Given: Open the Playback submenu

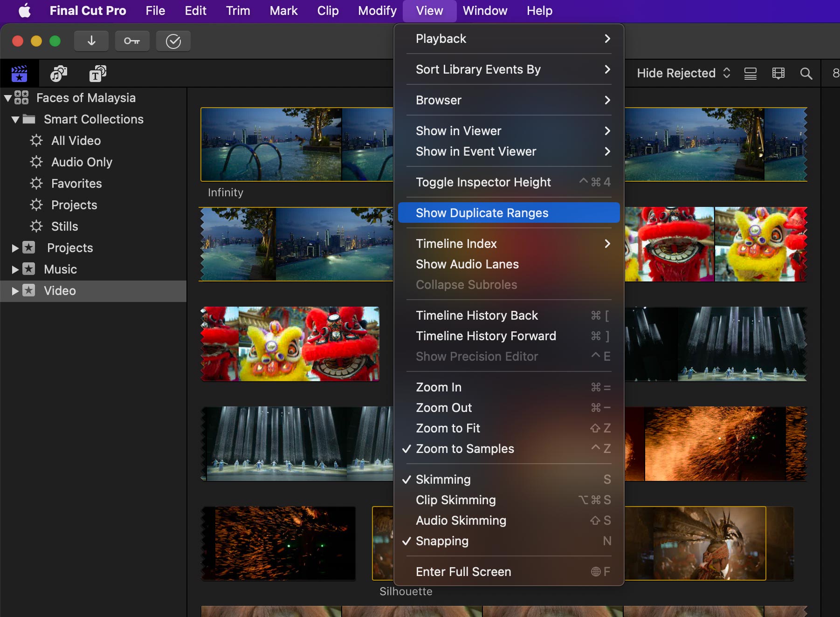Looking at the screenshot, I should coord(509,39).
